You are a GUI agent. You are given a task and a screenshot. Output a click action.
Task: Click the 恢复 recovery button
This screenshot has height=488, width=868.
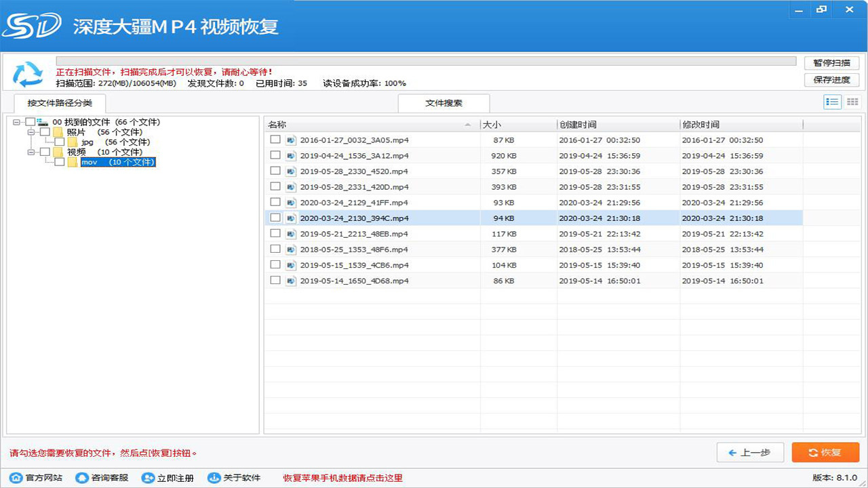click(x=825, y=452)
